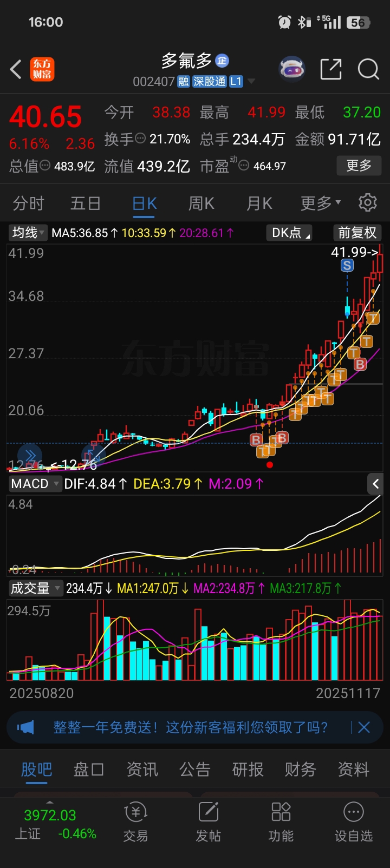
Task: Tap the L1 level badge
Action: tap(236, 82)
